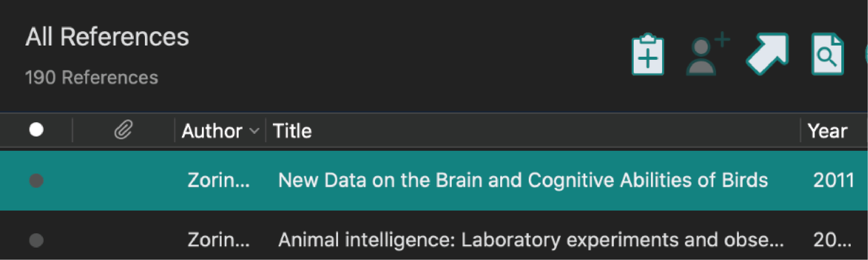Sort references by the Title column header
Viewport: 868px width, 260px height.
tap(292, 130)
